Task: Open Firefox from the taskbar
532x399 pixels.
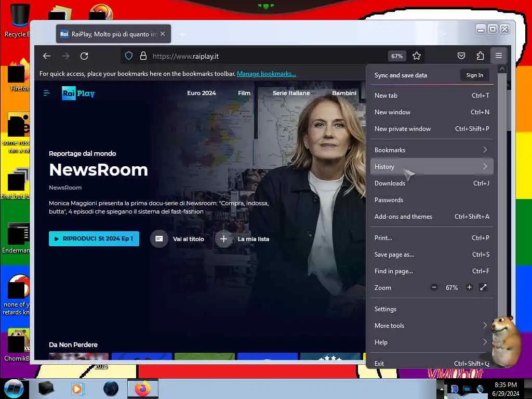Action: (x=143, y=389)
